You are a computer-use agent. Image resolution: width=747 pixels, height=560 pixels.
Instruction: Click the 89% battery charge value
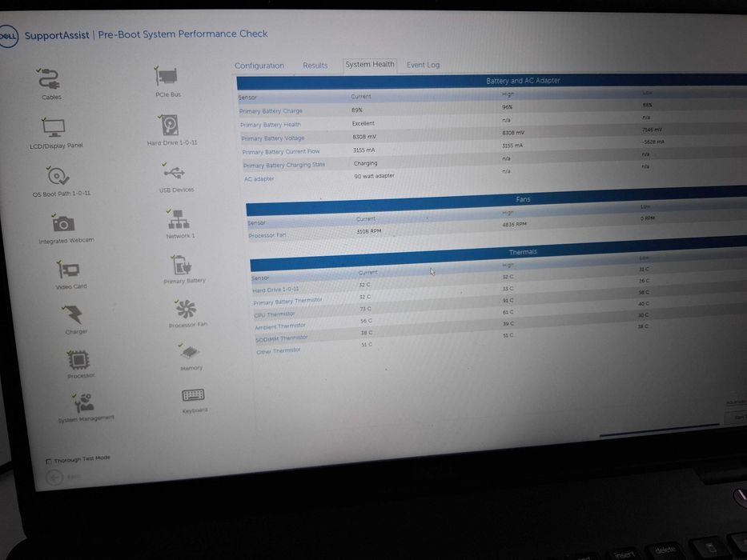point(357,110)
